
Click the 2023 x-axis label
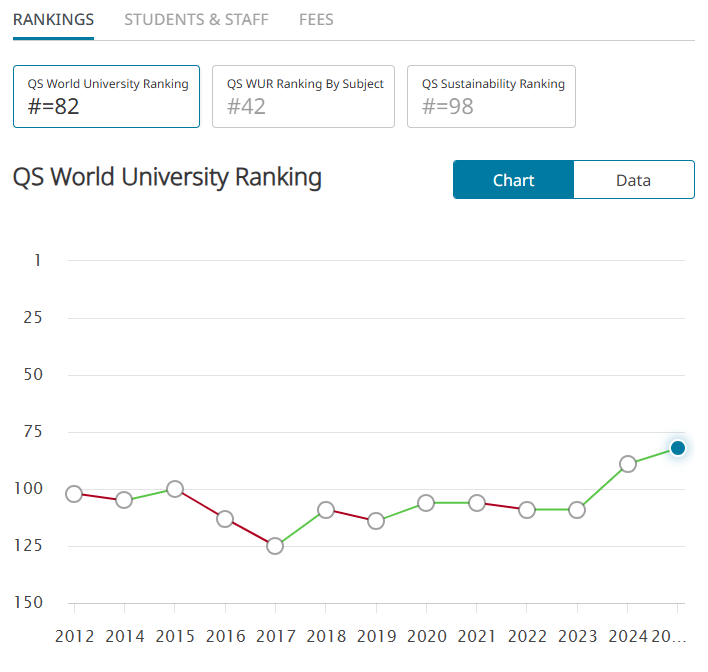(x=578, y=636)
